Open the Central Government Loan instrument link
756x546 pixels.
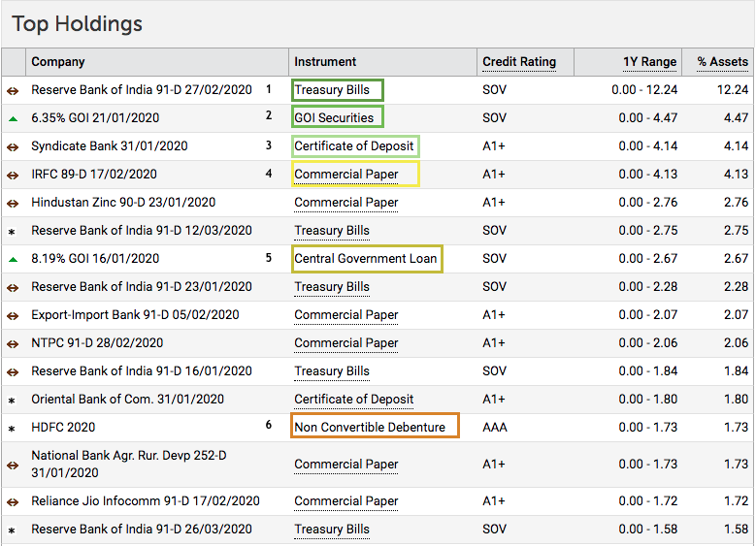click(x=366, y=259)
